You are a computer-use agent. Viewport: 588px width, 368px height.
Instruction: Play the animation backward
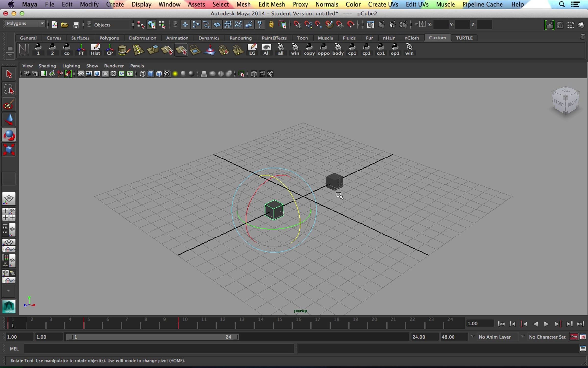tap(535, 324)
